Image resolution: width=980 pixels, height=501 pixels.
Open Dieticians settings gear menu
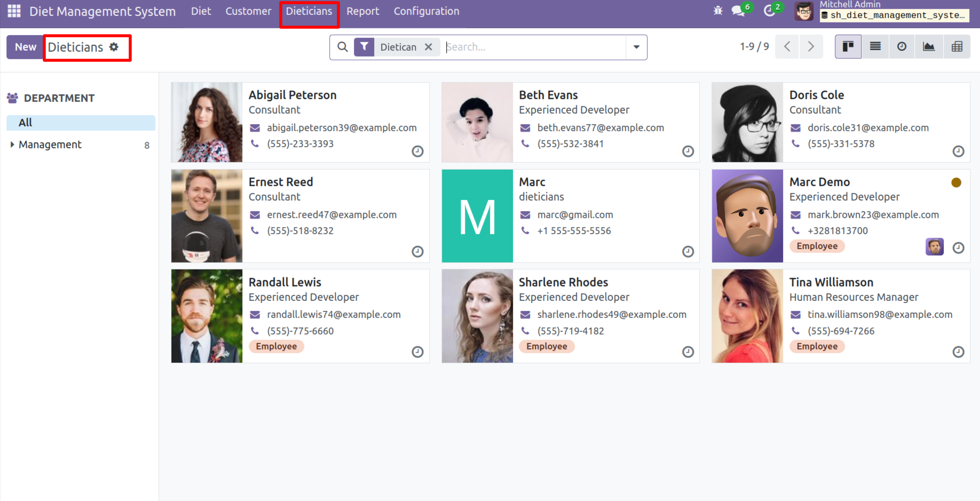[114, 47]
